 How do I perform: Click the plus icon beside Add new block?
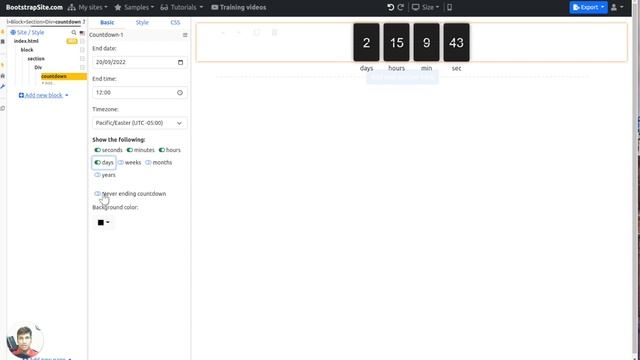tap(21, 95)
